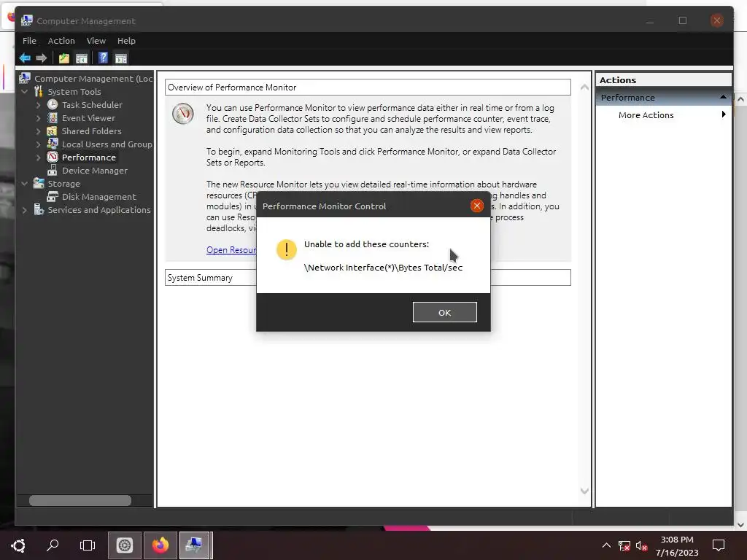Click the Performance gauge icon in tree

coord(53,157)
